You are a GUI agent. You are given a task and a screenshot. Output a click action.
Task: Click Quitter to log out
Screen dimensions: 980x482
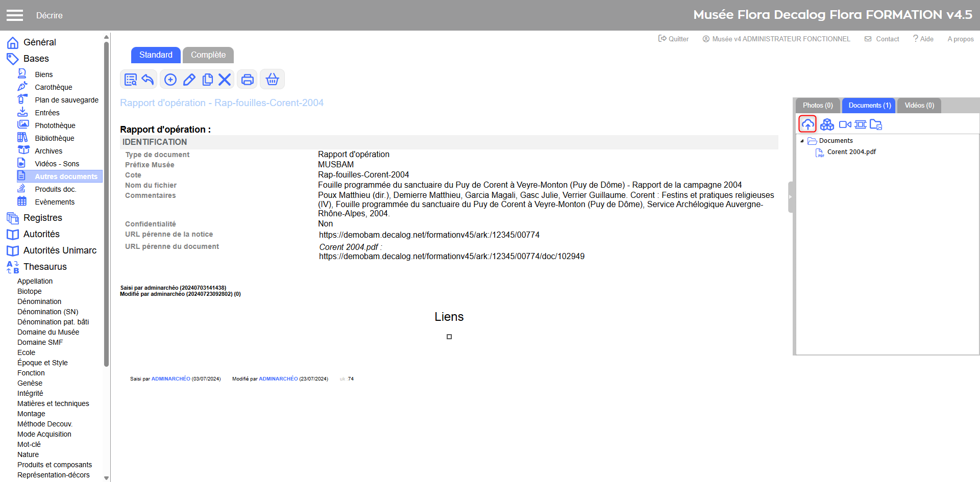click(673, 39)
